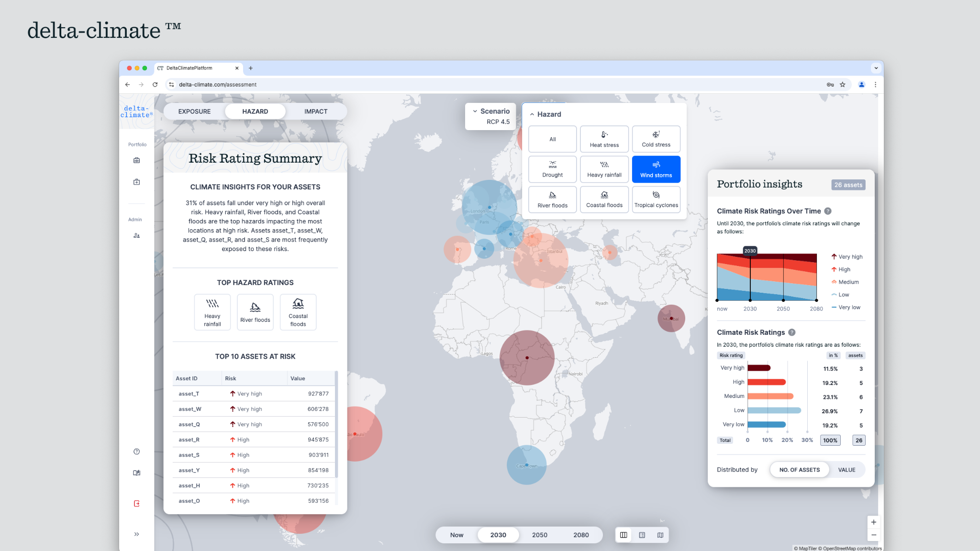Show help for Climate Risk Ratings Over Time
The image size is (980, 551).
(x=828, y=211)
